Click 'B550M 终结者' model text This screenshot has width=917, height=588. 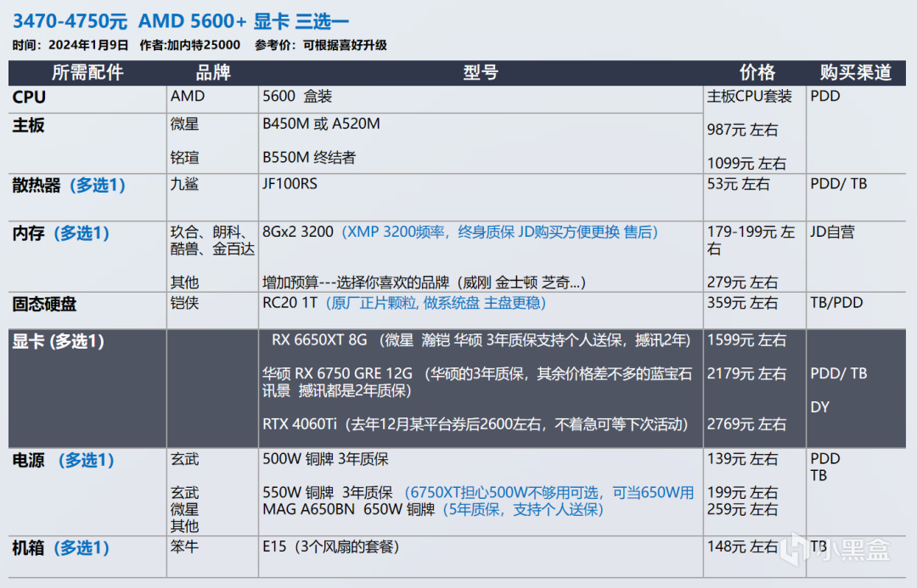[x=309, y=157]
